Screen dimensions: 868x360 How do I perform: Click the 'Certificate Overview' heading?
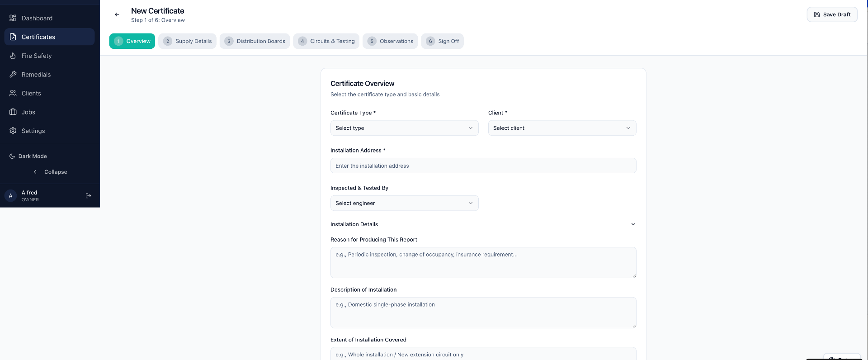coord(362,84)
